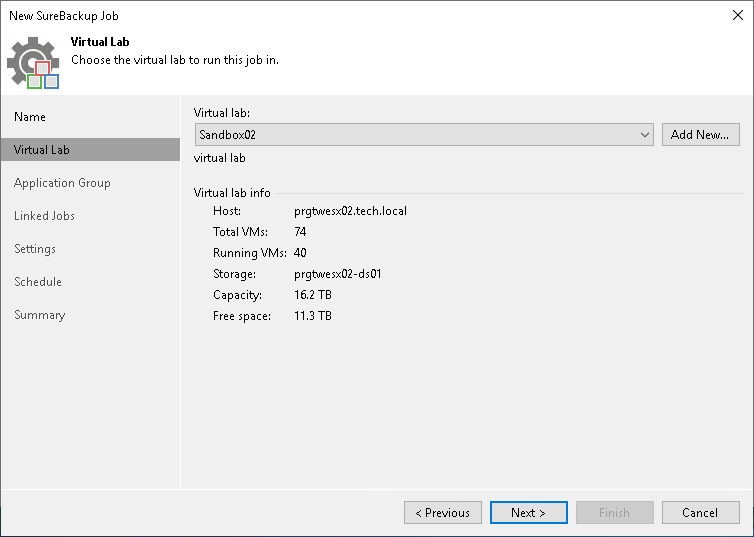Switch to the Settings step
This screenshot has height=537, width=754.
(35, 249)
